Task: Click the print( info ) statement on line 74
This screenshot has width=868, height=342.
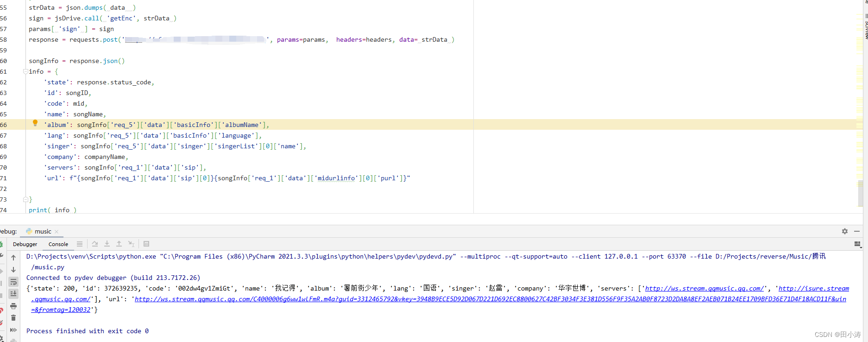Action: [52, 210]
